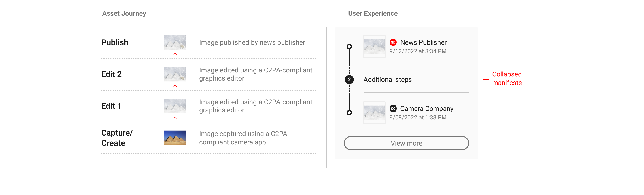Image resolution: width=644 pixels, height=195 pixels.
Task: Select top timeline node for News Publisher
Action: [x=349, y=47]
